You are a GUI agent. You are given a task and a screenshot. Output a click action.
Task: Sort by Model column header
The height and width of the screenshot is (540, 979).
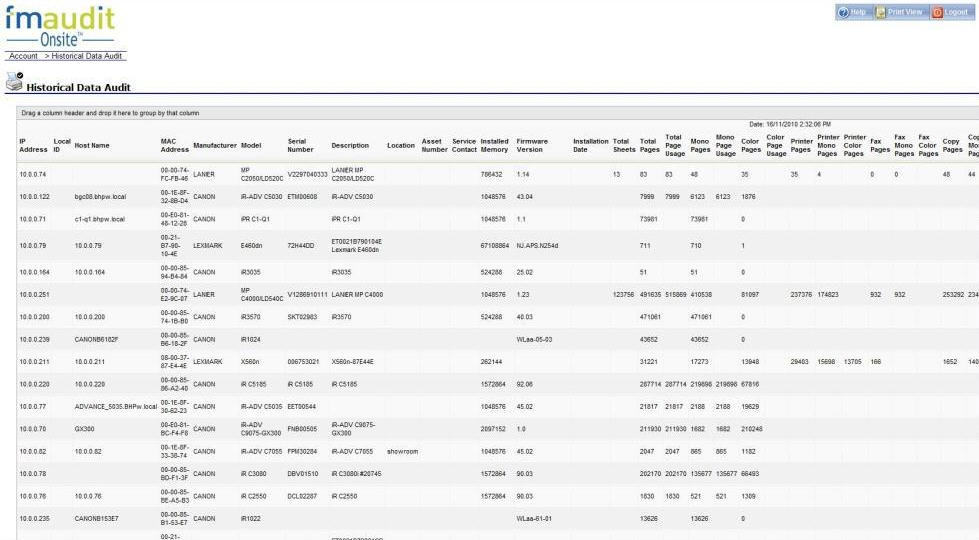(251, 145)
